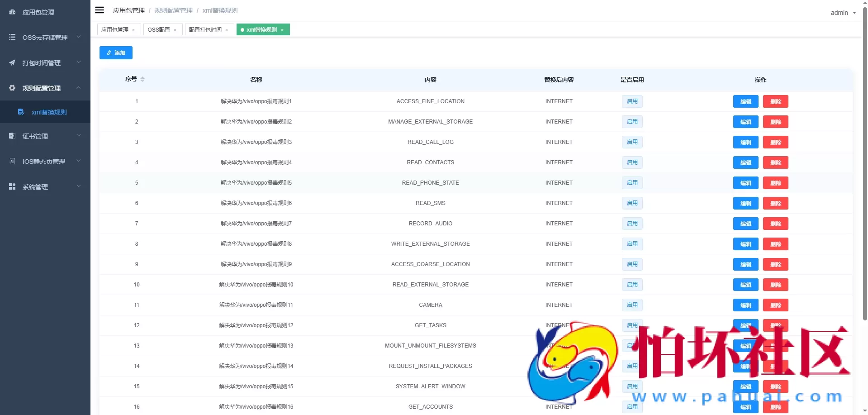Select the xml替换规则 file icon
The image size is (868, 415).
pos(21,112)
